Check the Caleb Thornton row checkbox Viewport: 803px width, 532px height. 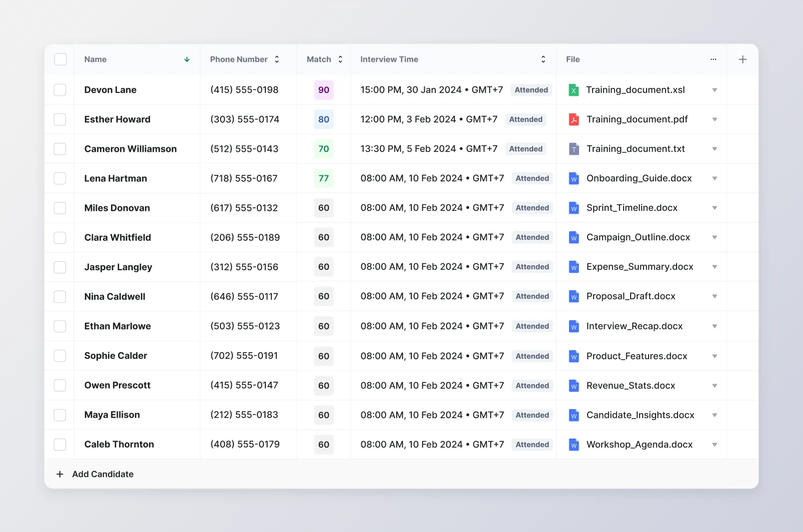pos(60,445)
